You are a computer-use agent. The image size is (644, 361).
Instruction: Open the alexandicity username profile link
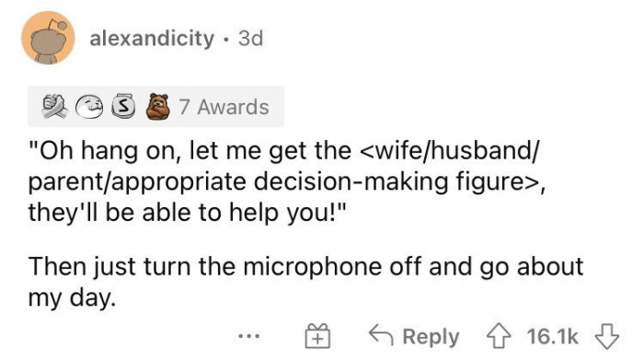(152, 39)
